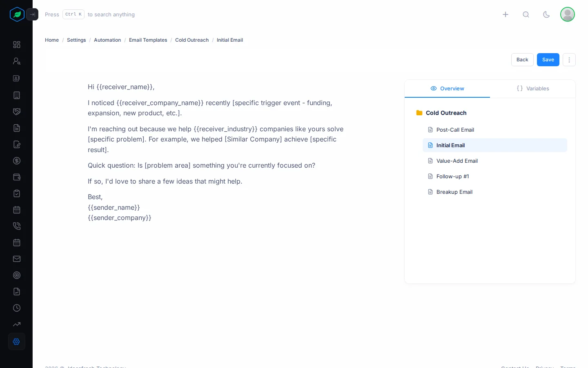Click the email greeting line in editor

[121, 87]
